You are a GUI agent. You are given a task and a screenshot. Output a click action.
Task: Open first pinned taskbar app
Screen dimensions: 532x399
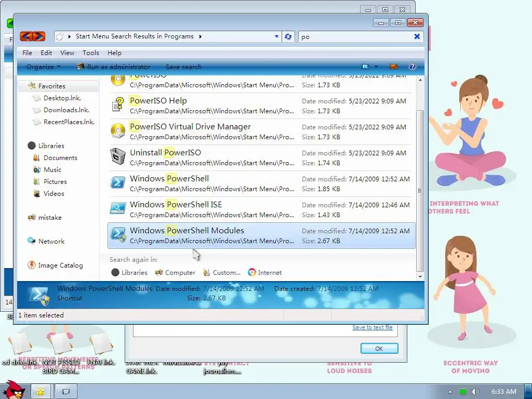[41, 392]
